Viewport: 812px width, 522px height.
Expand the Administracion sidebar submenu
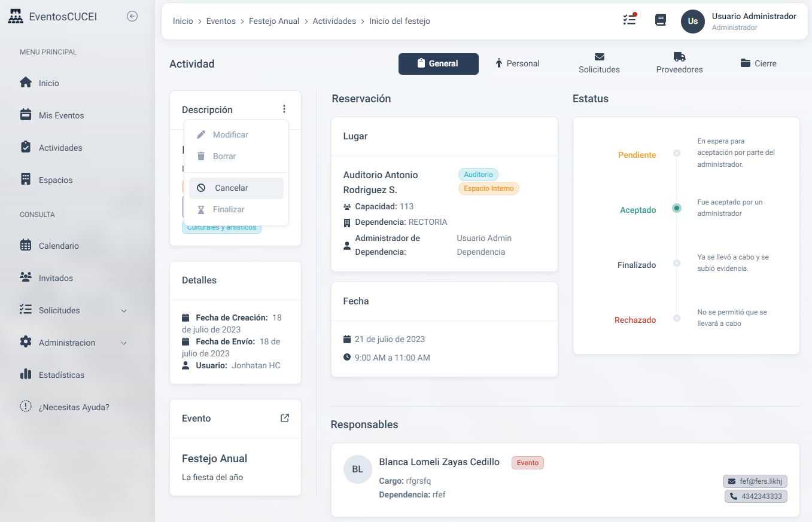click(x=124, y=343)
